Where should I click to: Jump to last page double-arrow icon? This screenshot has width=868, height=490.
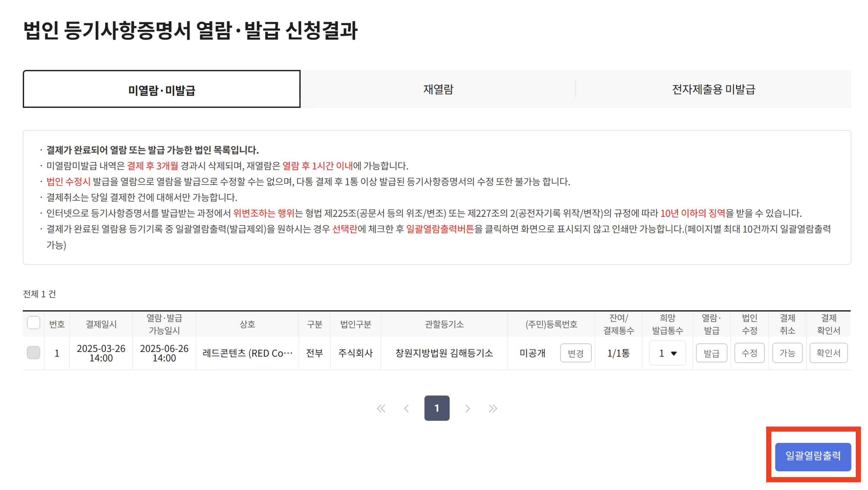[x=493, y=408]
